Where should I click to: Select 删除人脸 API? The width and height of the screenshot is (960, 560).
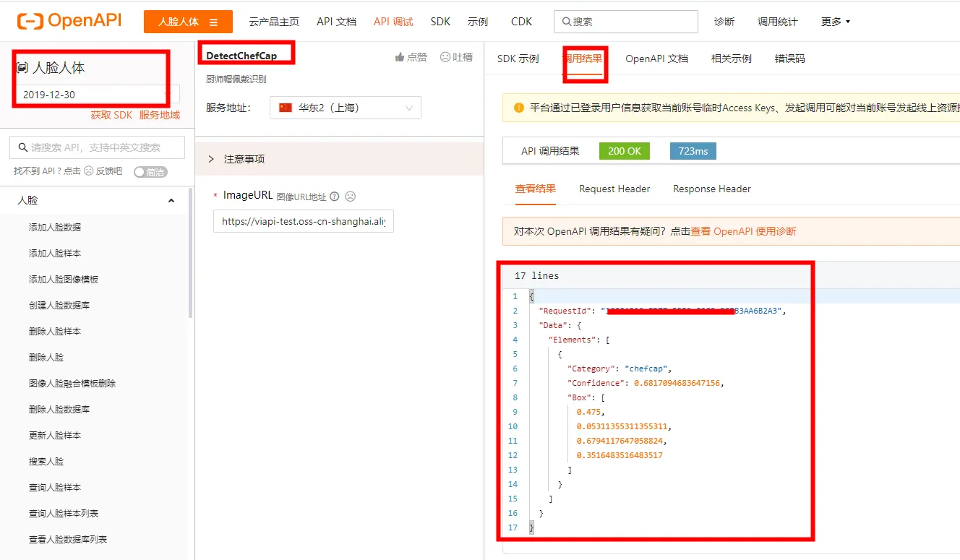(x=46, y=357)
